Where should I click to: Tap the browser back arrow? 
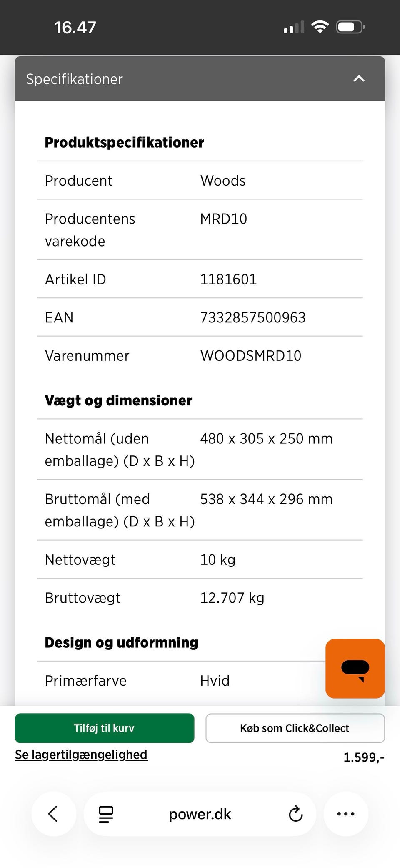(53, 813)
